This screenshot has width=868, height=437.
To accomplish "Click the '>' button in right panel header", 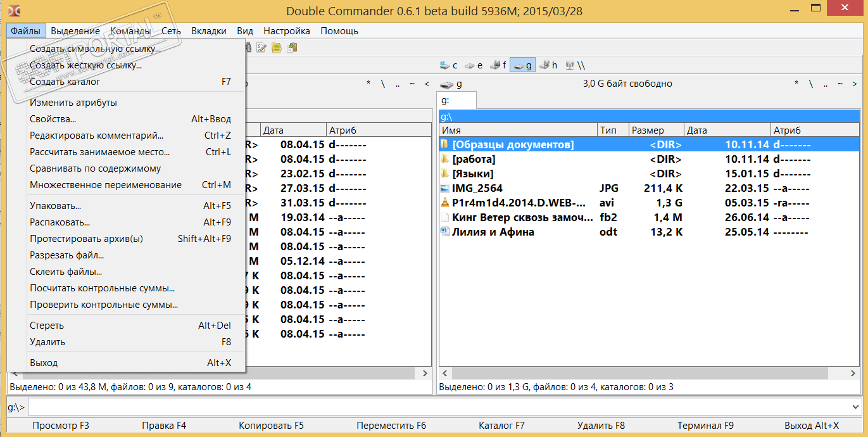I will coord(855,84).
